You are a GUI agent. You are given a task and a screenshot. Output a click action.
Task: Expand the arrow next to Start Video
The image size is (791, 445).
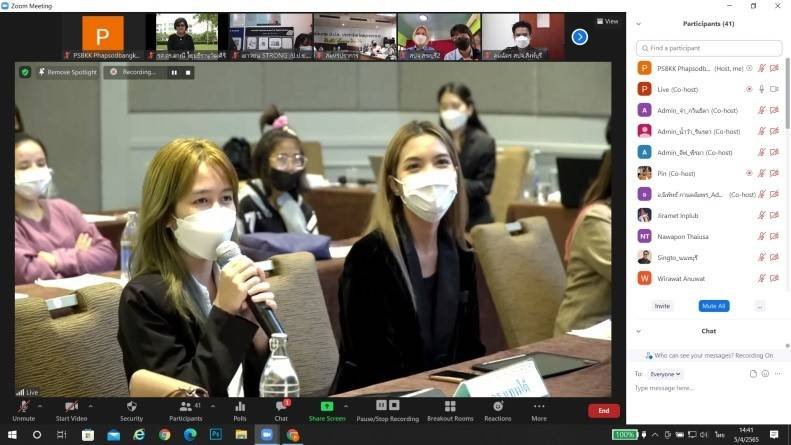[x=91, y=406]
